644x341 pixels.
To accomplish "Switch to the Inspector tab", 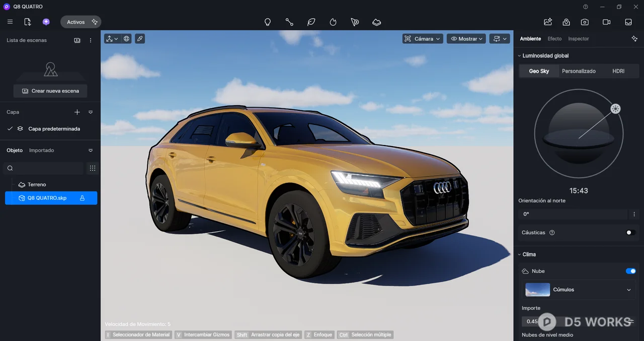I will point(579,39).
